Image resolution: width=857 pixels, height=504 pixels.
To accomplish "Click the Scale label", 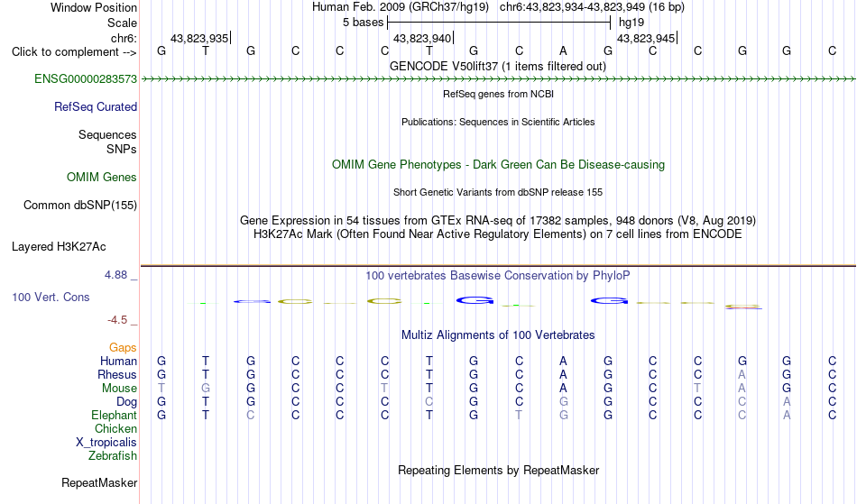I will (x=122, y=23).
